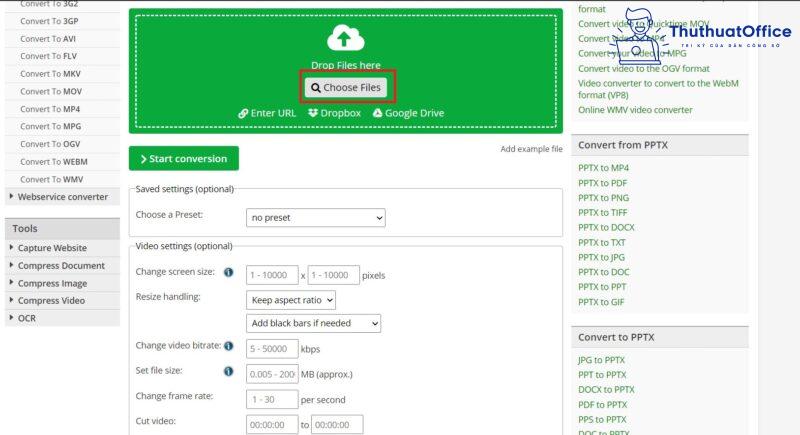Click the Set file size MB field
This screenshot has height=435, width=800.
pyautogui.click(x=272, y=374)
